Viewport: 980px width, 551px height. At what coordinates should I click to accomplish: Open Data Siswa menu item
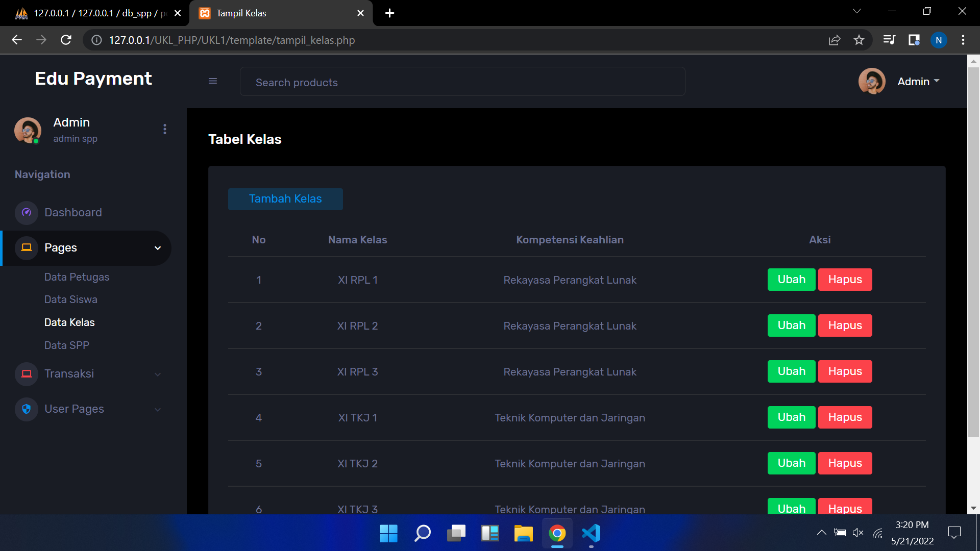click(x=70, y=299)
